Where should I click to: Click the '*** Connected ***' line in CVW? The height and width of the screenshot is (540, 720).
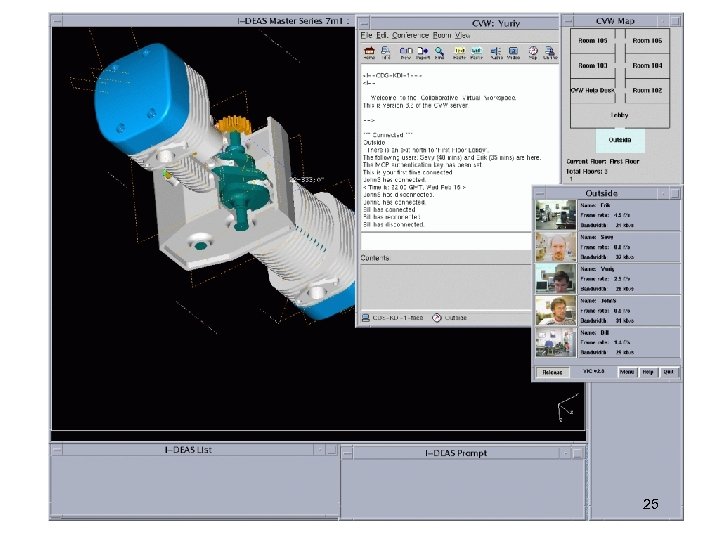(x=388, y=135)
